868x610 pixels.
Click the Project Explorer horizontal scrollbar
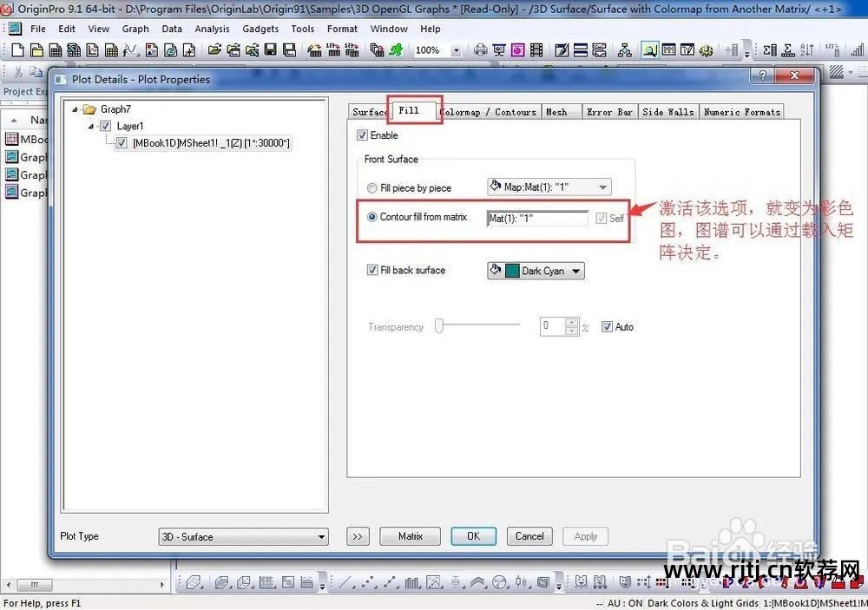point(85,585)
